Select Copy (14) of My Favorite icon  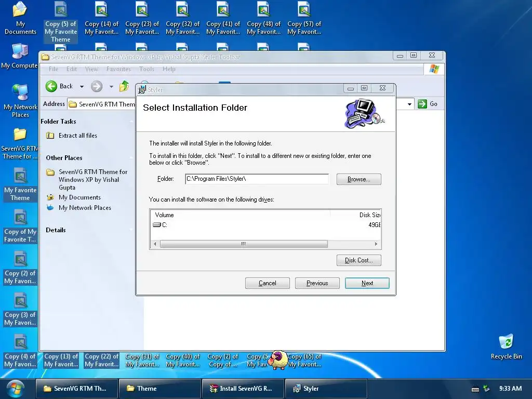pos(101,18)
